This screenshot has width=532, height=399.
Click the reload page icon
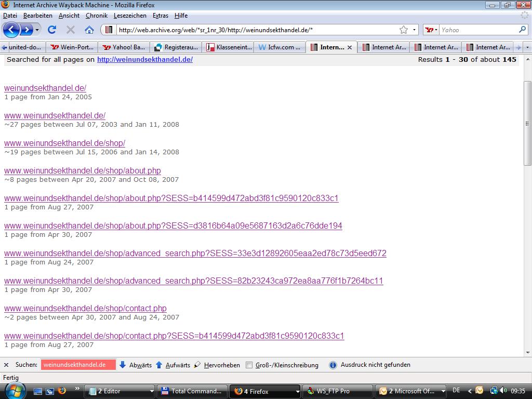click(x=52, y=30)
